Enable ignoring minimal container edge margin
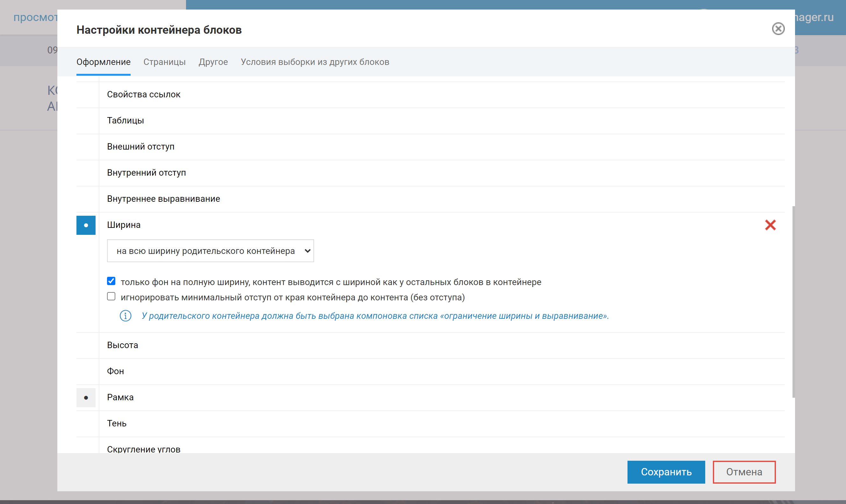 point(111,297)
